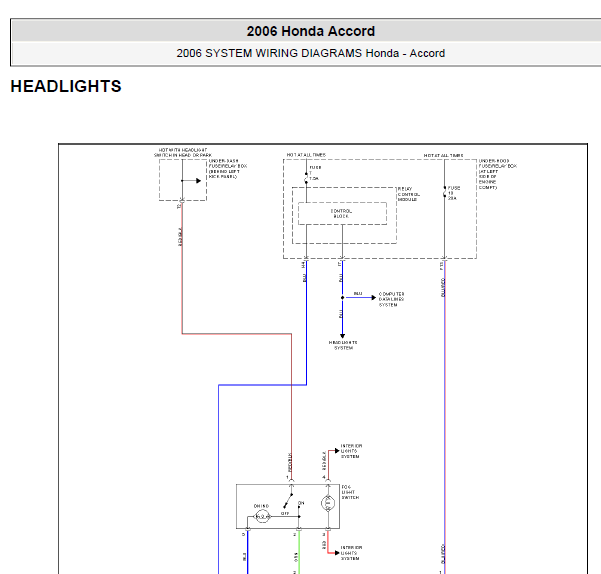Image resolution: width=601 pixels, height=574 pixels.
Task: Click the "UNDER-DASH FUSE/RELAY BOX" label
Action: tap(228, 169)
